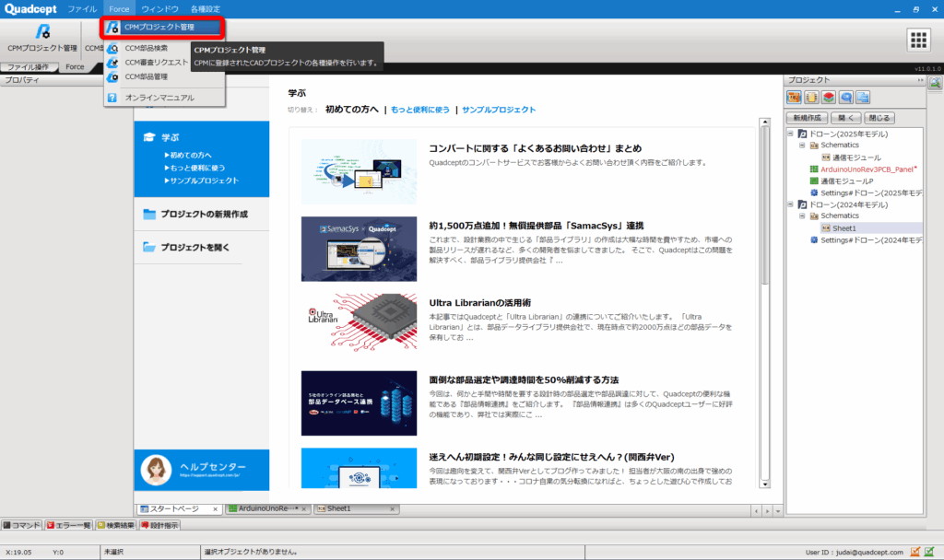The image size is (944, 560).
Task: Open the 各種設定 menu
Action: [x=206, y=9]
